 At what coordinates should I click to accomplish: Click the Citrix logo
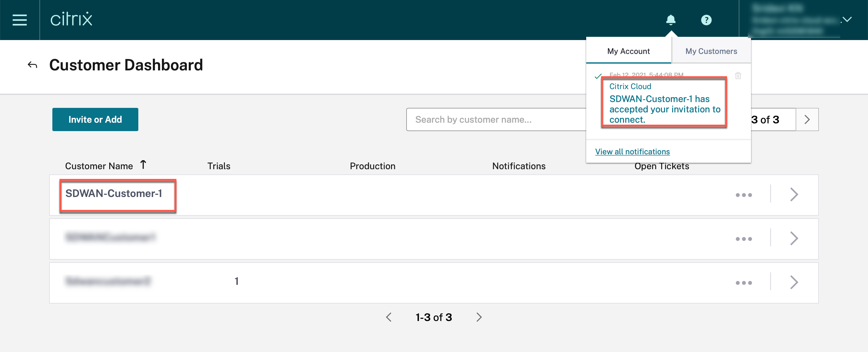point(71,19)
